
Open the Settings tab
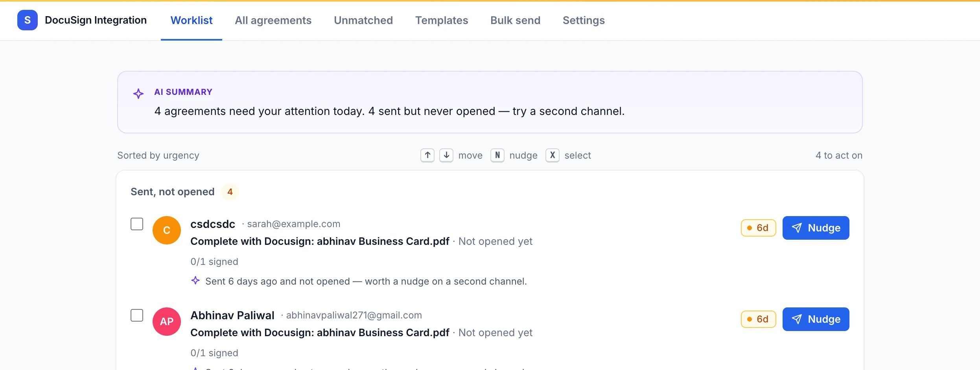click(x=584, y=20)
